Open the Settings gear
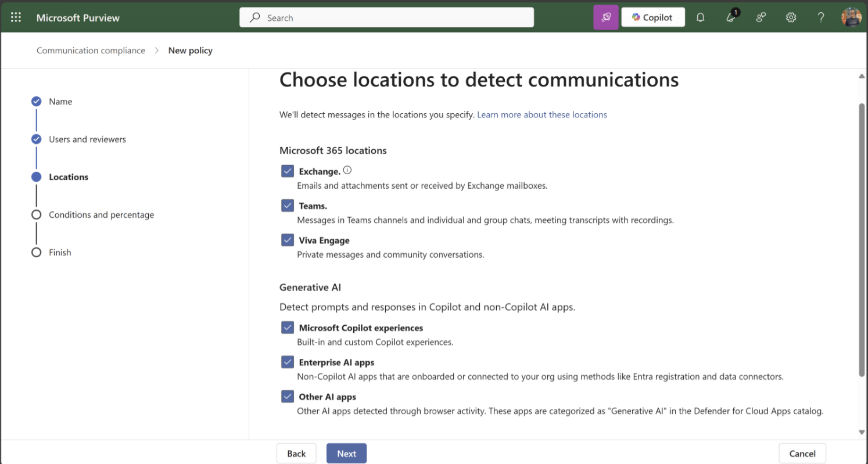868x464 pixels. point(791,17)
